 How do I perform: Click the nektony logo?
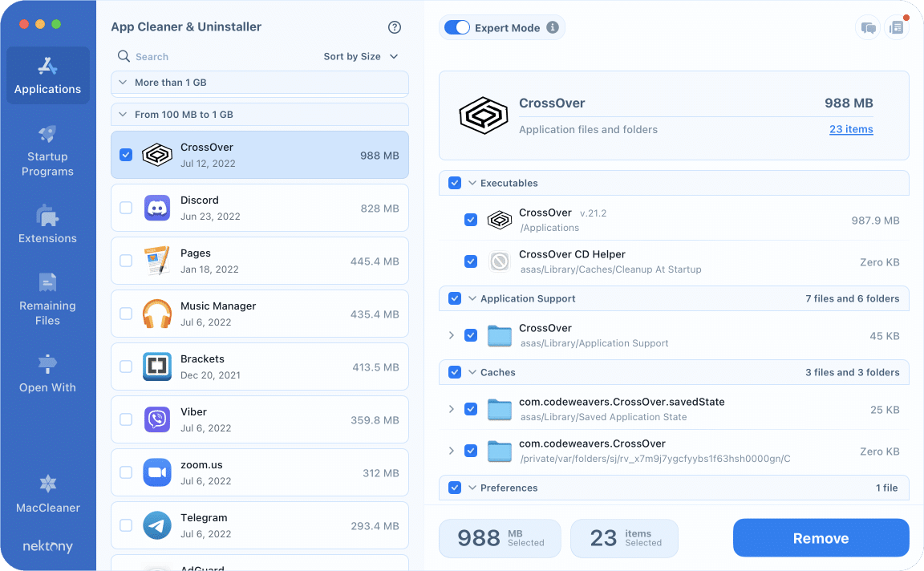tap(48, 546)
